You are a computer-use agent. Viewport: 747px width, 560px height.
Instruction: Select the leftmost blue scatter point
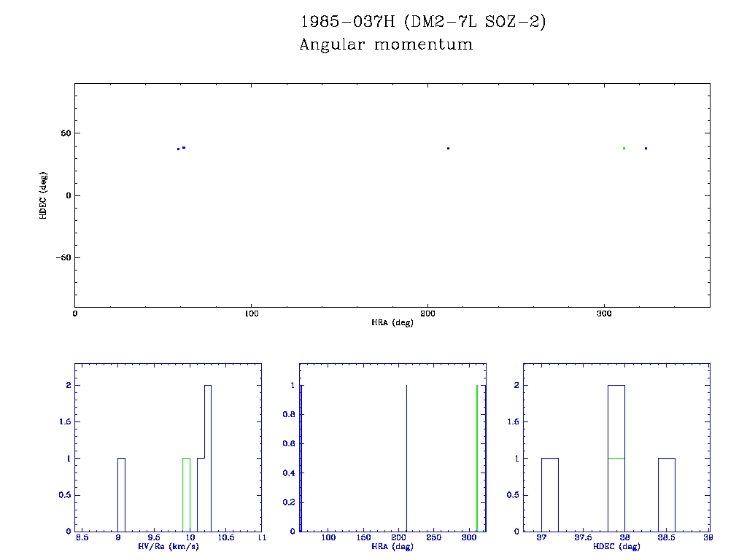[x=178, y=149]
